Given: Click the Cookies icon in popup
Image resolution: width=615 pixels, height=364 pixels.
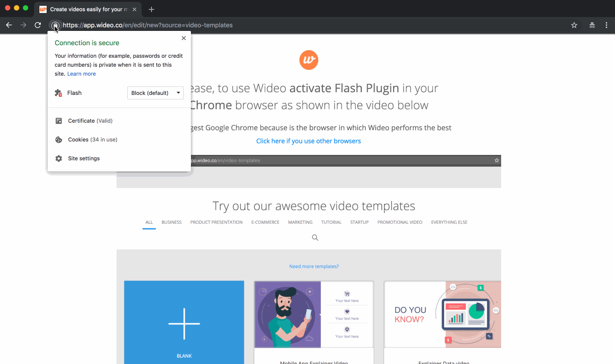Looking at the screenshot, I should (59, 140).
